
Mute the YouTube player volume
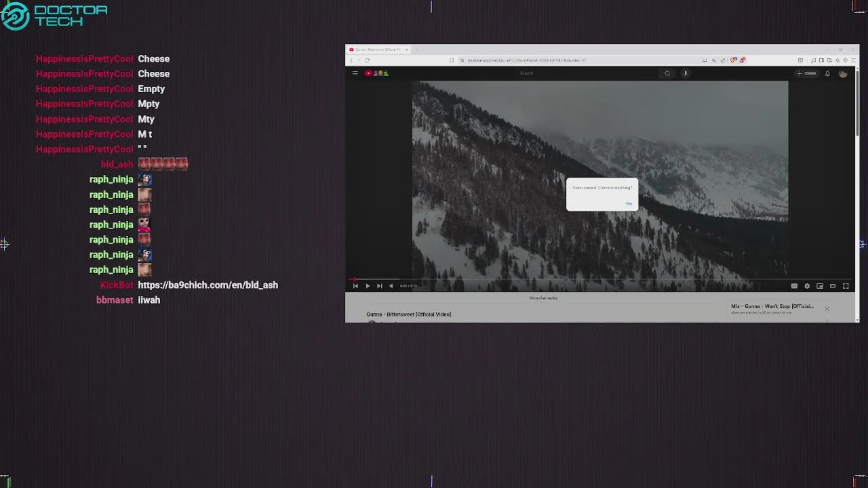point(391,286)
